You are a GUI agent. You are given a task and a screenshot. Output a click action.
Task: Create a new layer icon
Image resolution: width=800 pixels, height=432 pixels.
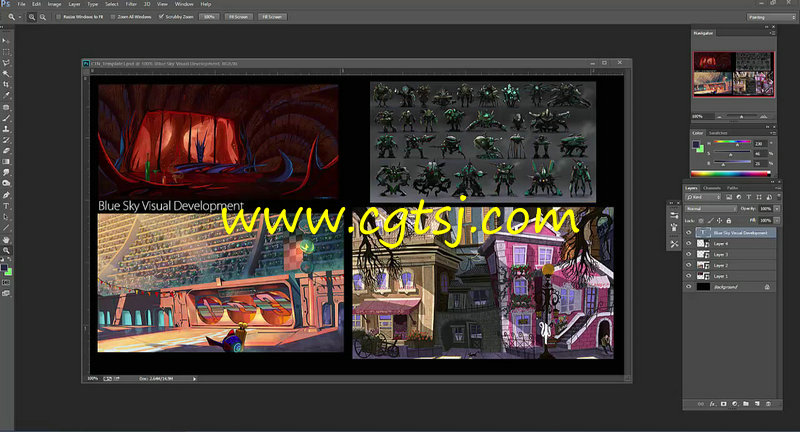point(757,403)
